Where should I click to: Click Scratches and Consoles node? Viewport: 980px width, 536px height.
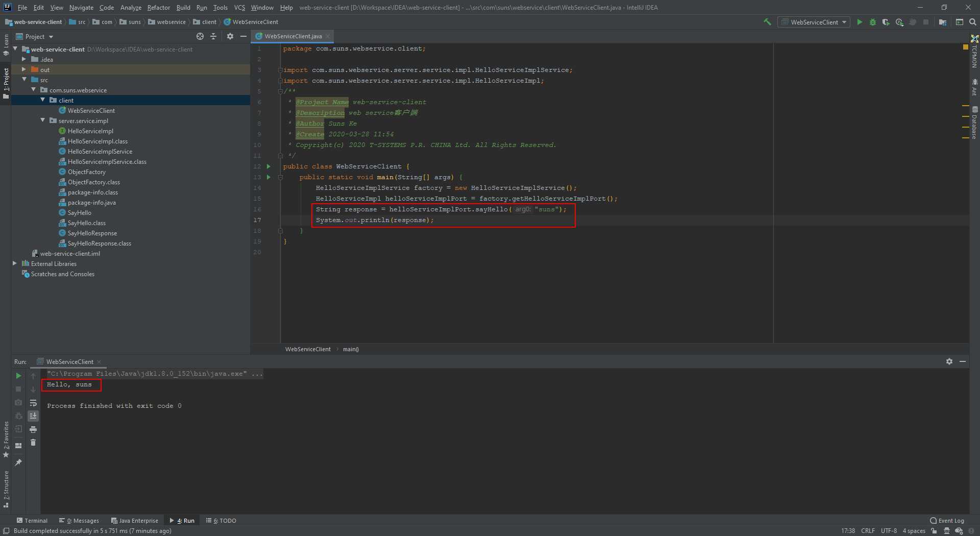(x=63, y=274)
